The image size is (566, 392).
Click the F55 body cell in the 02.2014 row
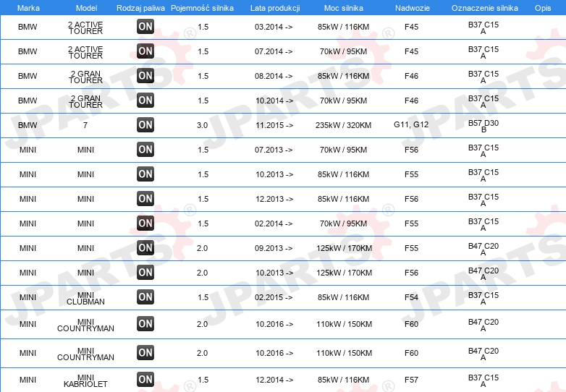(412, 223)
